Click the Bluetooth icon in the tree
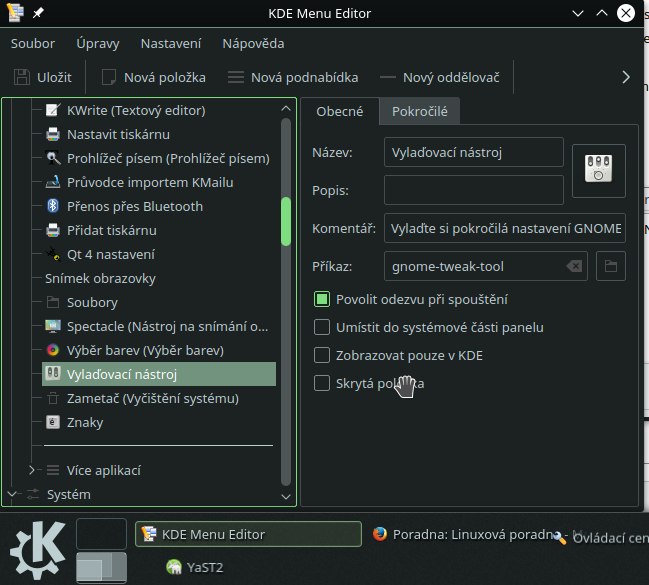Image resolution: width=649 pixels, height=585 pixels. [53, 206]
